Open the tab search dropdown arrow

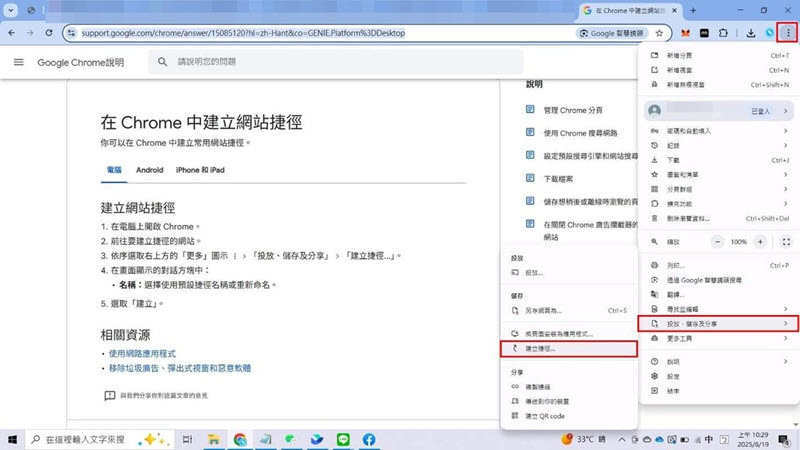10,10
